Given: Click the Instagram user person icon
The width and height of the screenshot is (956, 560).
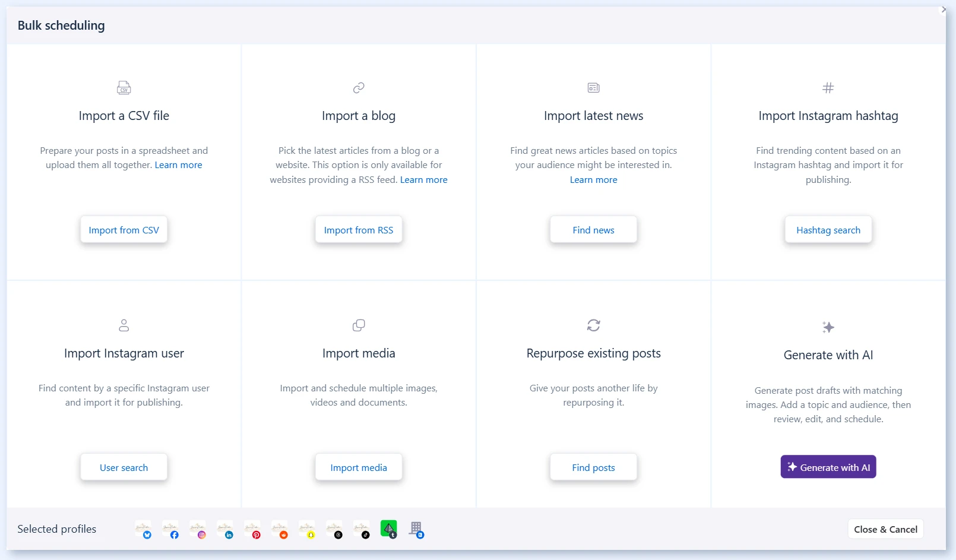Looking at the screenshot, I should point(124,325).
